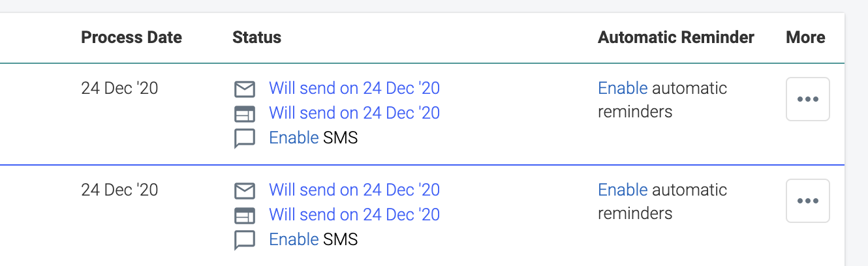Open second row's email 'Will send on 24 Dec '20' link
This screenshot has height=266, width=868.
pos(354,190)
